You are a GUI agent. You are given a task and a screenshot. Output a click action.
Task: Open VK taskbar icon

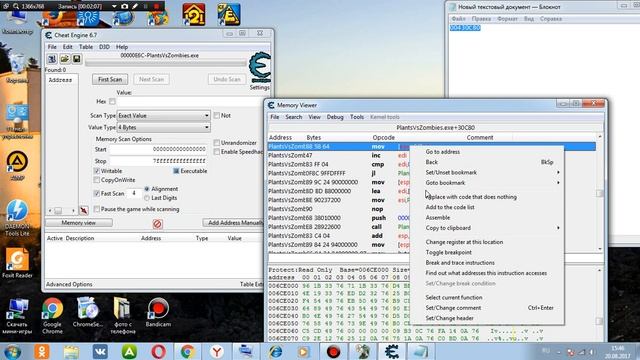[100, 351]
